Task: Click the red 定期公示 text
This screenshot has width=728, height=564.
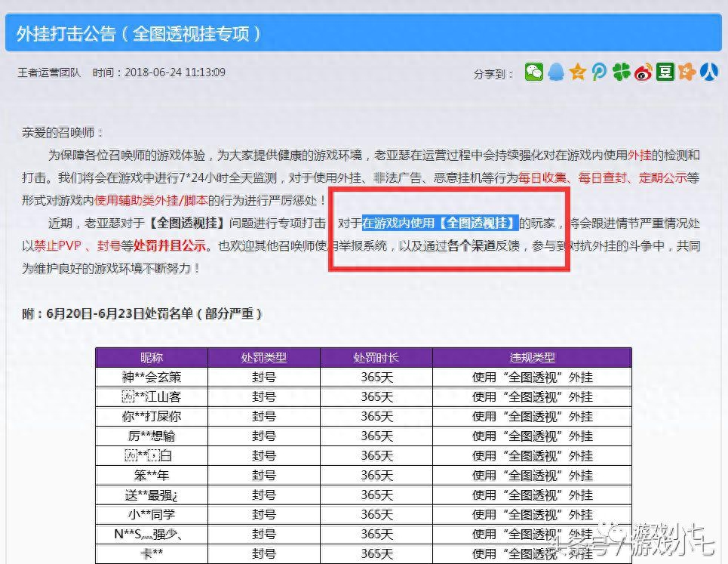Action: coord(663,178)
